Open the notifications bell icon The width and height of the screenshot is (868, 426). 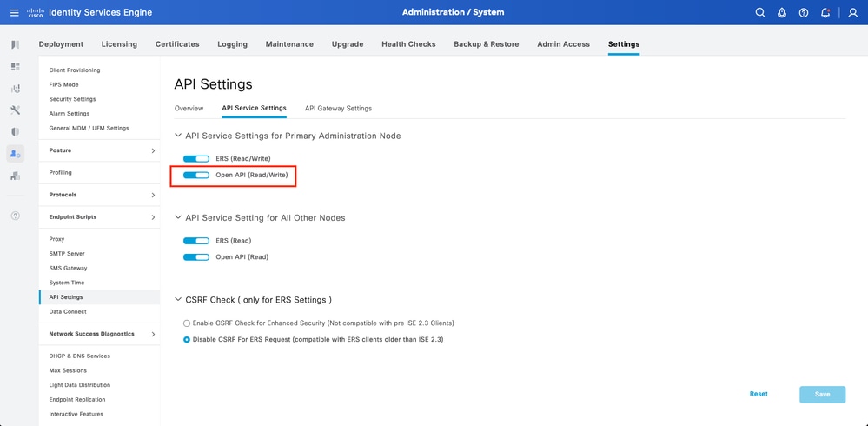825,12
